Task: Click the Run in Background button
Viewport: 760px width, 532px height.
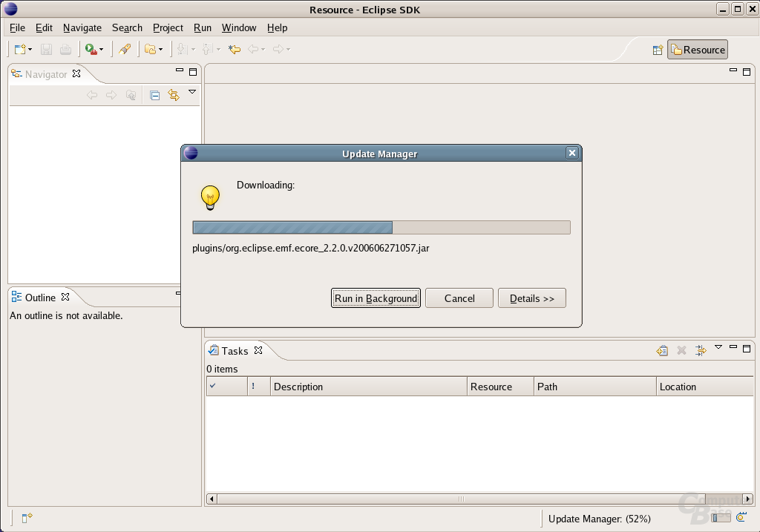Action: coord(376,298)
